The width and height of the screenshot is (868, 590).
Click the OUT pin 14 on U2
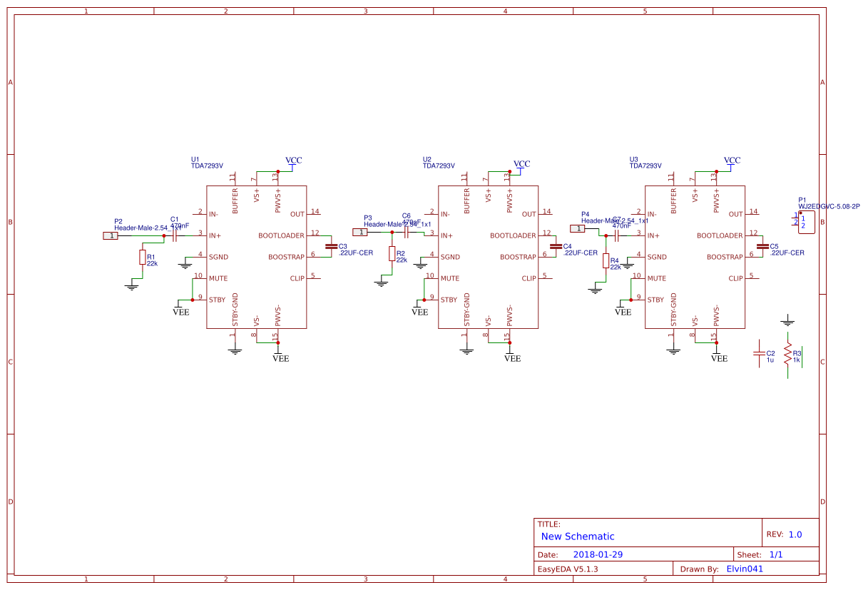pos(540,214)
